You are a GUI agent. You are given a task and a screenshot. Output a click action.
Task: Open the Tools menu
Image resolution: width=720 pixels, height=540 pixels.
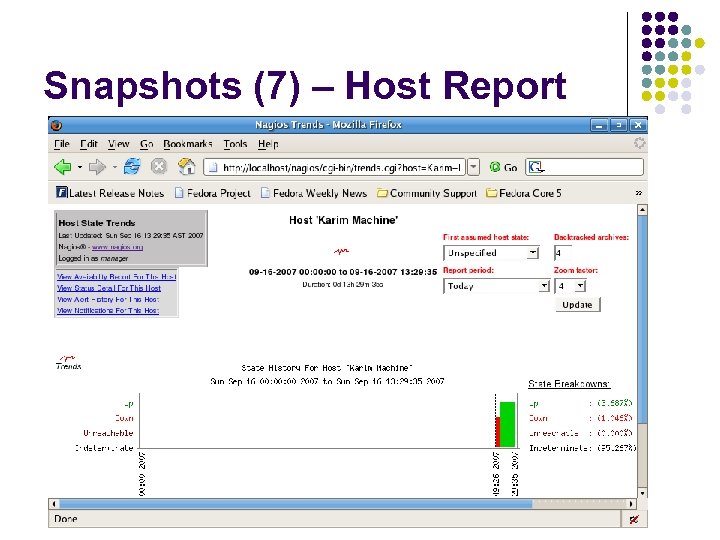(x=235, y=144)
